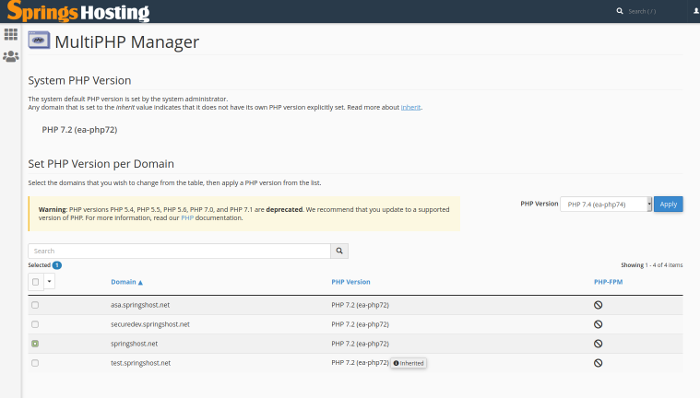
Task: Sort table by Domain column
Action: click(127, 282)
